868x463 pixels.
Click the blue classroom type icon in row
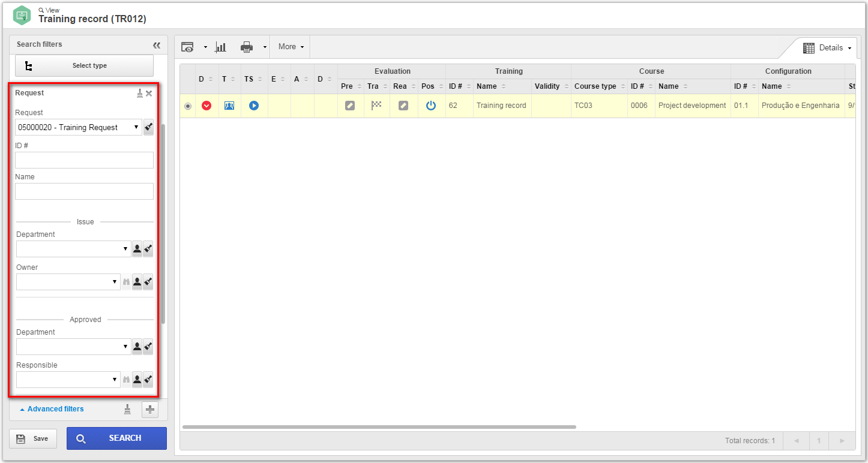coord(229,106)
